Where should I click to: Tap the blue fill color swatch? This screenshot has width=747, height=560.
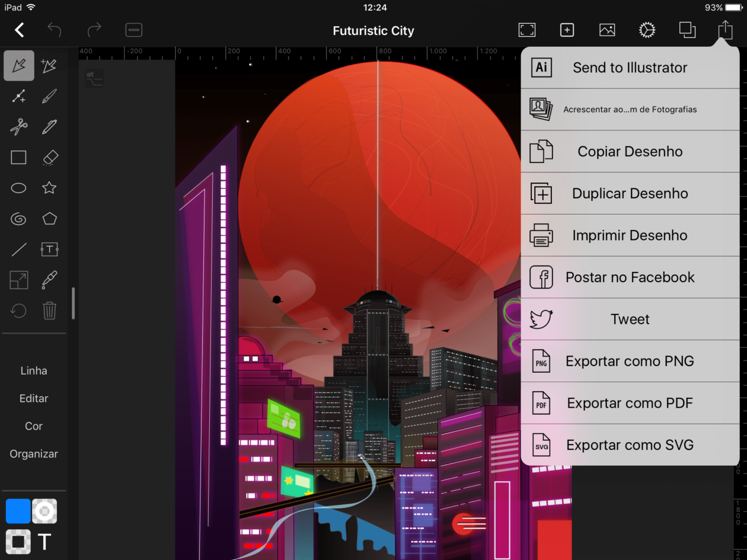[x=17, y=511]
